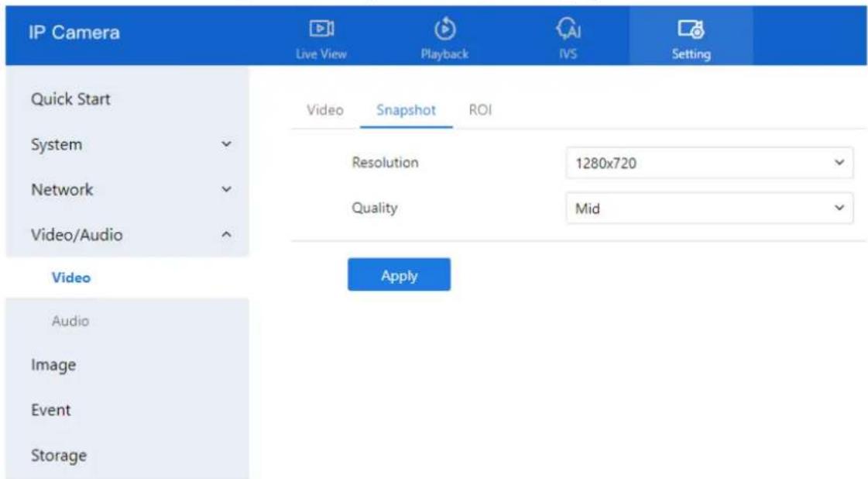Click the Resolution field label
The height and width of the screenshot is (479, 868).
(x=386, y=163)
